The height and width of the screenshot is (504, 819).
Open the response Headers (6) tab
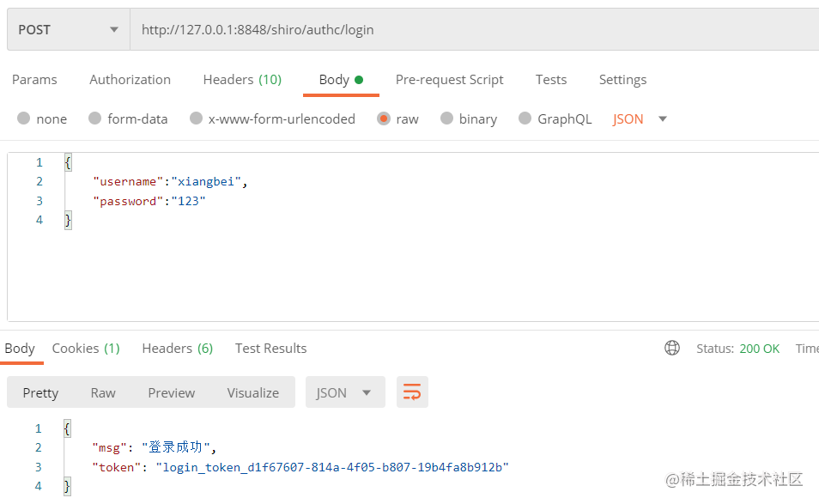coord(178,349)
